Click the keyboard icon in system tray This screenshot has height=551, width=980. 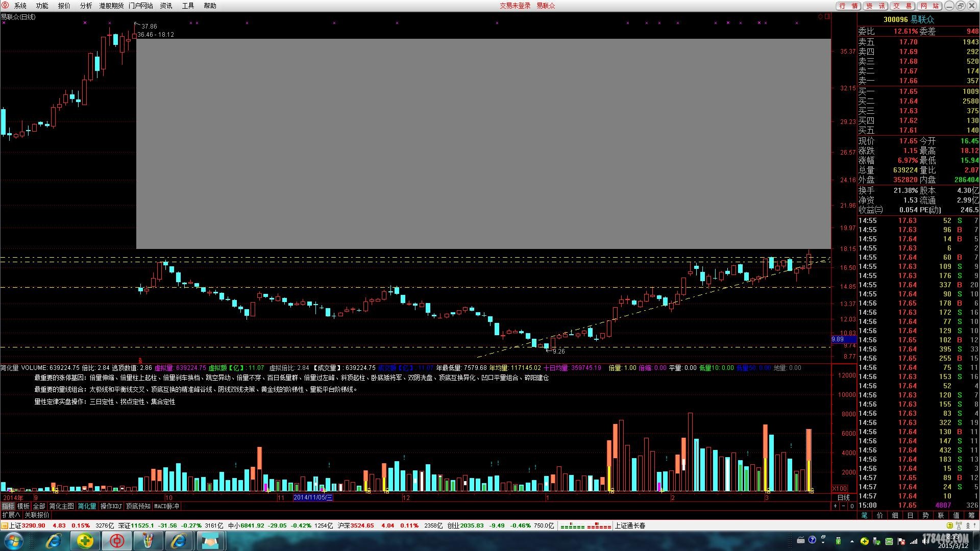coord(801,540)
